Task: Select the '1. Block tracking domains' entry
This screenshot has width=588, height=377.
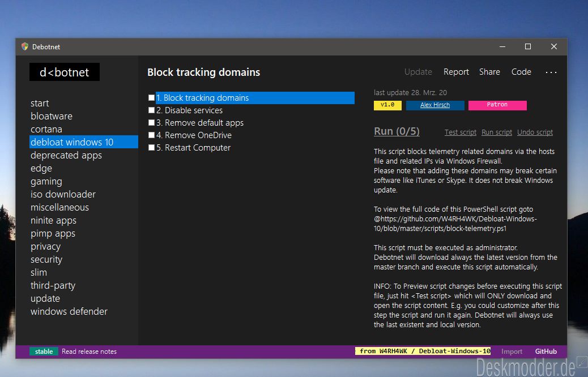Action: pyautogui.click(x=255, y=98)
